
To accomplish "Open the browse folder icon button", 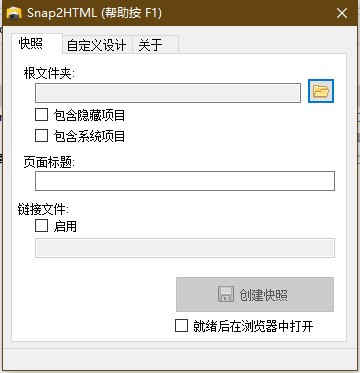I will click(321, 91).
